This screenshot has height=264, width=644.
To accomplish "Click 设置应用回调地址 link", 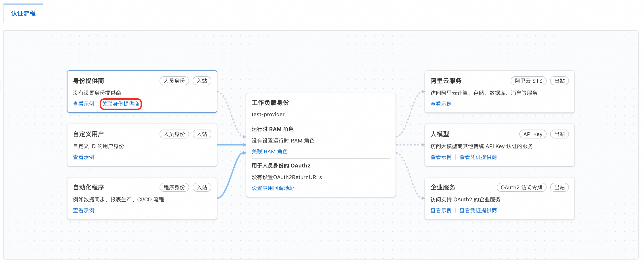I will point(273,188).
